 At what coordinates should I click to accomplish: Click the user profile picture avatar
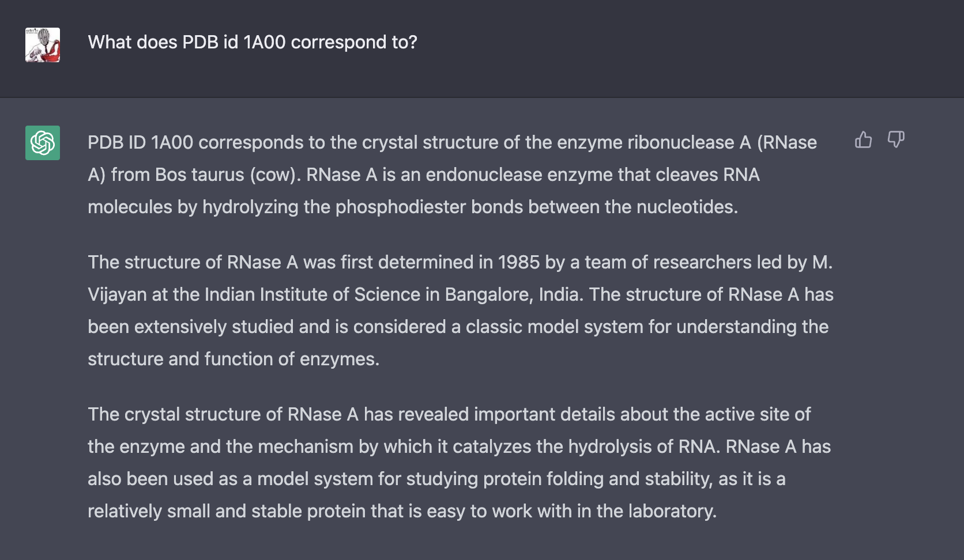tap(43, 45)
